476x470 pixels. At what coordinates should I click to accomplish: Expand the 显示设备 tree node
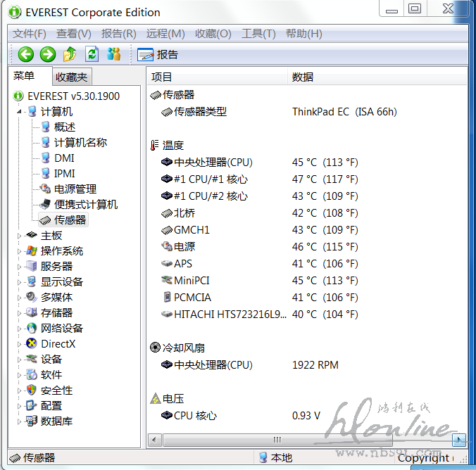[19, 282]
